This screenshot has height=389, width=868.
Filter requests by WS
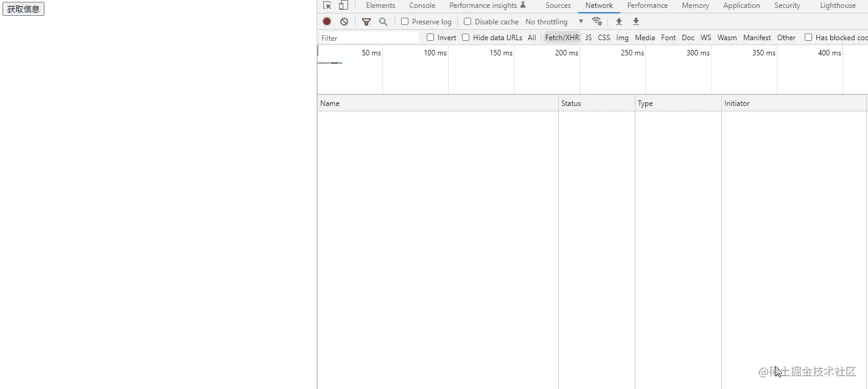(x=705, y=38)
